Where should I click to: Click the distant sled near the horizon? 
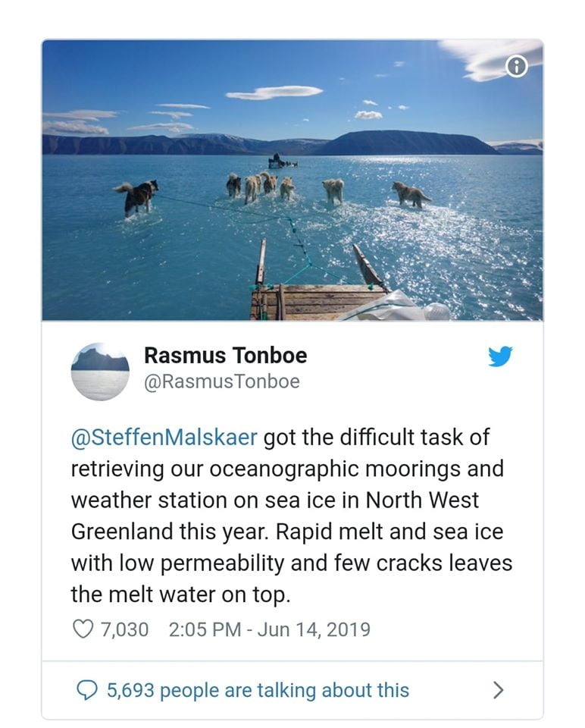(281, 161)
